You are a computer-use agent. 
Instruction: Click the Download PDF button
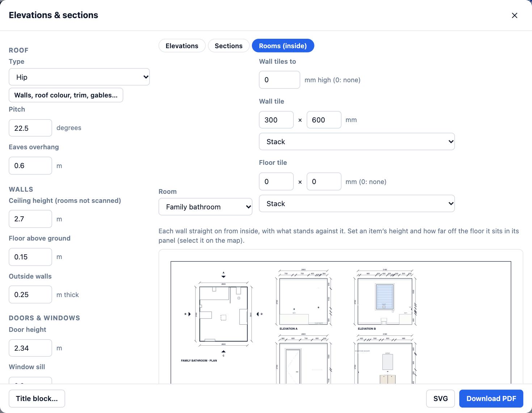tap(491, 399)
